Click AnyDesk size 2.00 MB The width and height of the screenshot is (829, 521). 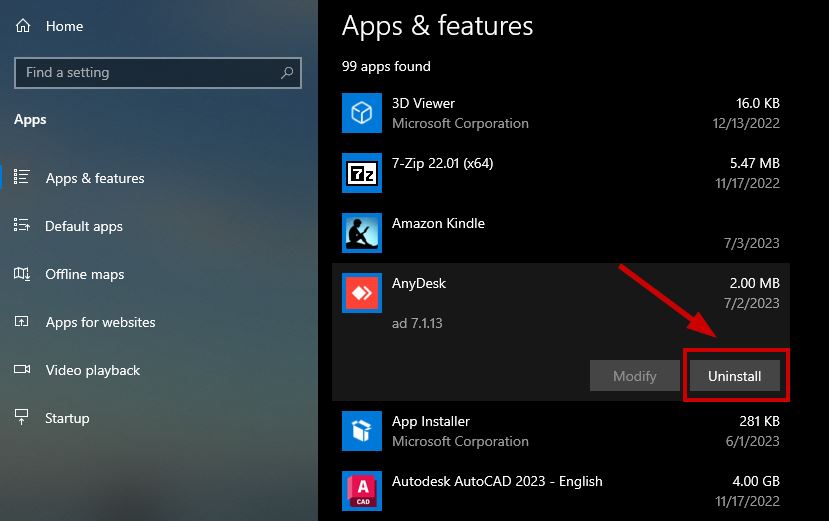[x=754, y=284]
